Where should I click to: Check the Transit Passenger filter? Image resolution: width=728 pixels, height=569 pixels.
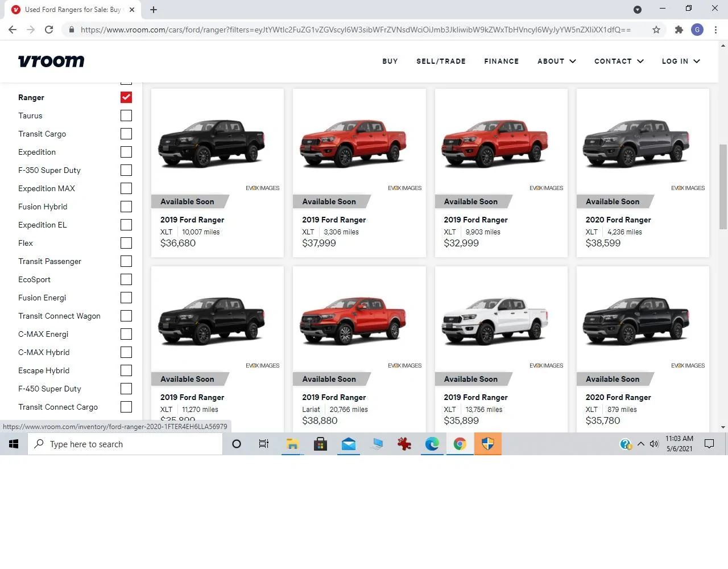coord(126,261)
